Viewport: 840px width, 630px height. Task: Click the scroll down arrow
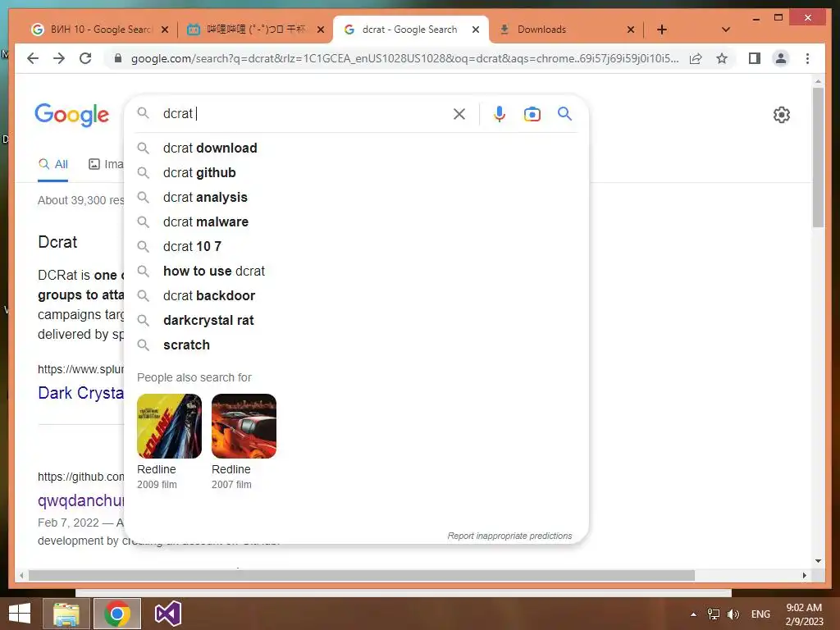pos(818,561)
